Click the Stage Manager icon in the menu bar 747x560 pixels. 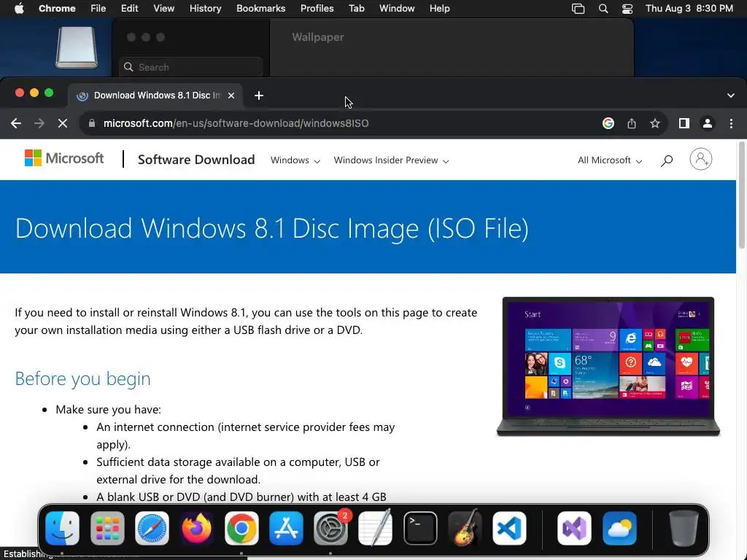(578, 9)
